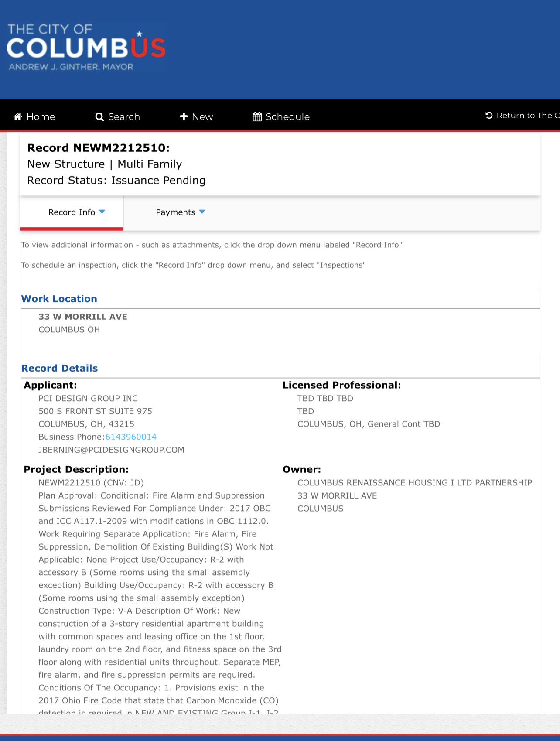The image size is (560, 741).
Task: Open the Home menu item
Action: point(34,116)
